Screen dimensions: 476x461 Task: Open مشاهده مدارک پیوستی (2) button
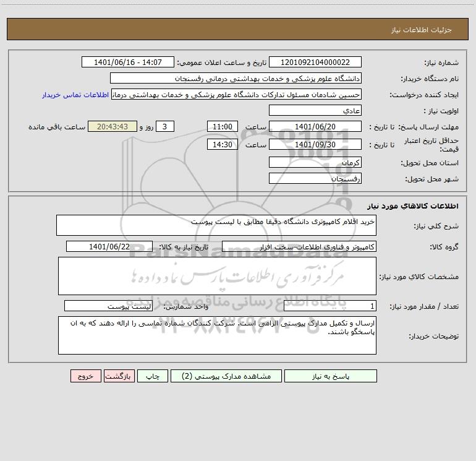click(226, 376)
